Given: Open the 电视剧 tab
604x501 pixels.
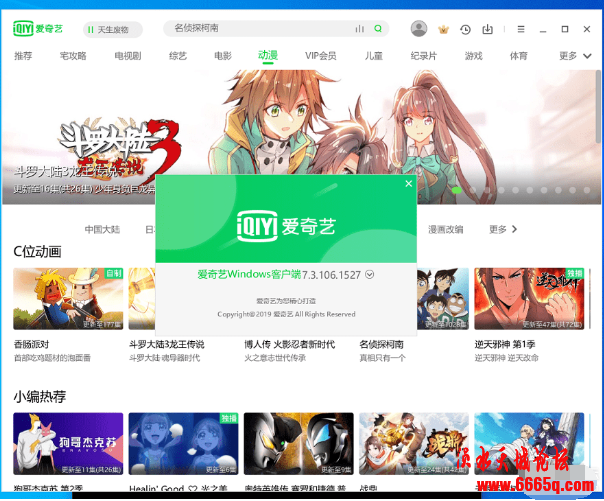Looking at the screenshot, I should point(128,56).
